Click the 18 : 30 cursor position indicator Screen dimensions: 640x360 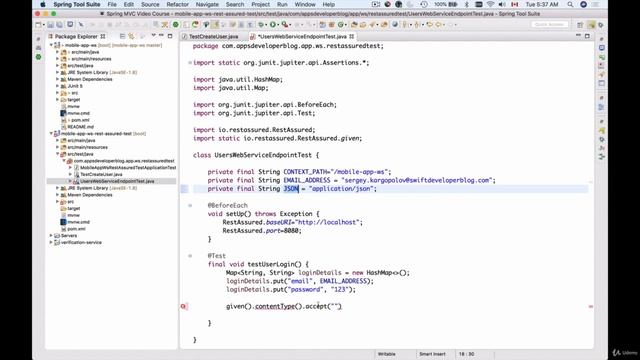(x=466, y=354)
